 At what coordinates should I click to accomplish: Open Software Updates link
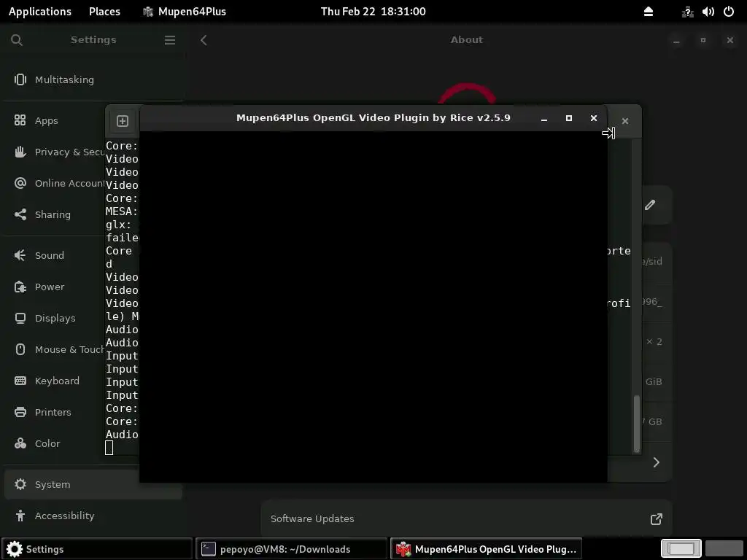[466, 519]
